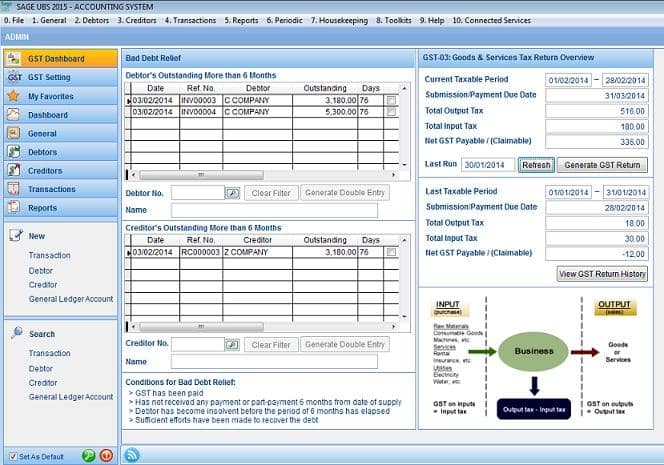Viewport: 664px width, 465px height.
Task: Click the Last Run date field
Action: coord(488,165)
